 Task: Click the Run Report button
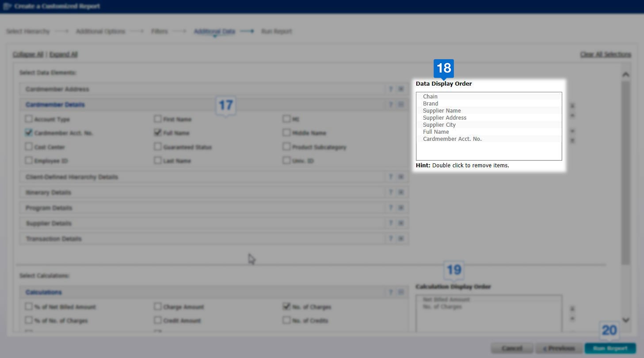click(610, 348)
